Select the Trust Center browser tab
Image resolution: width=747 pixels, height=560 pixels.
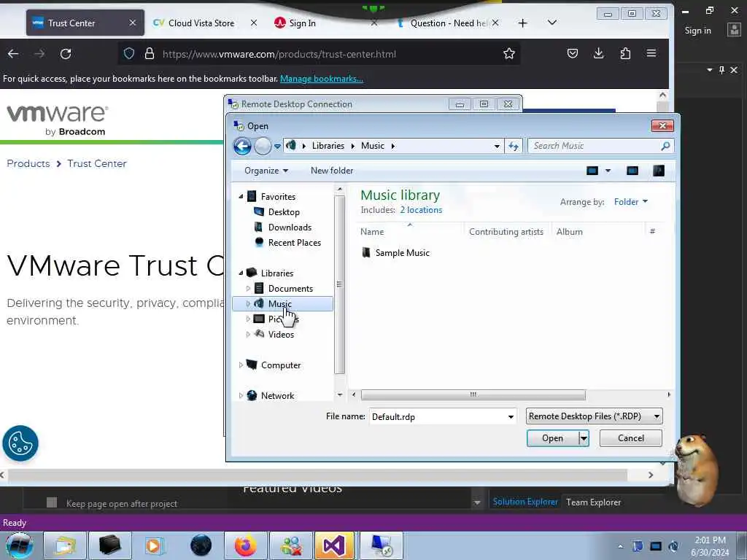pos(85,23)
